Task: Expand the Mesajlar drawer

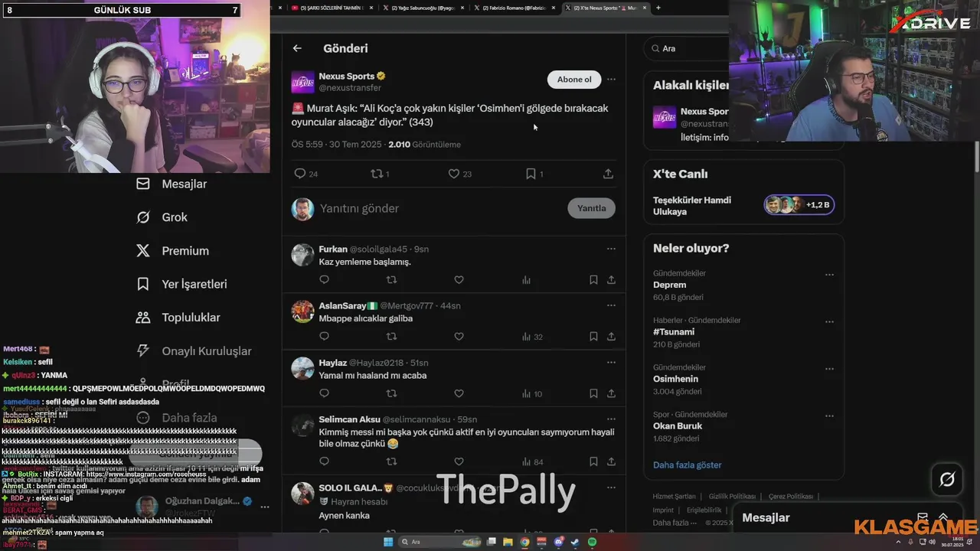Action: pyautogui.click(x=943, y=518)
